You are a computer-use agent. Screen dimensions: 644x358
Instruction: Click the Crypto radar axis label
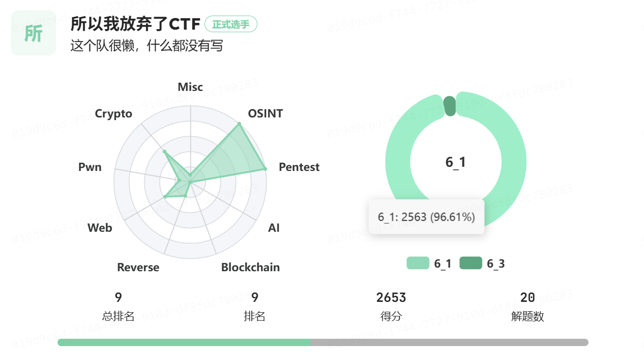point(114,113)
